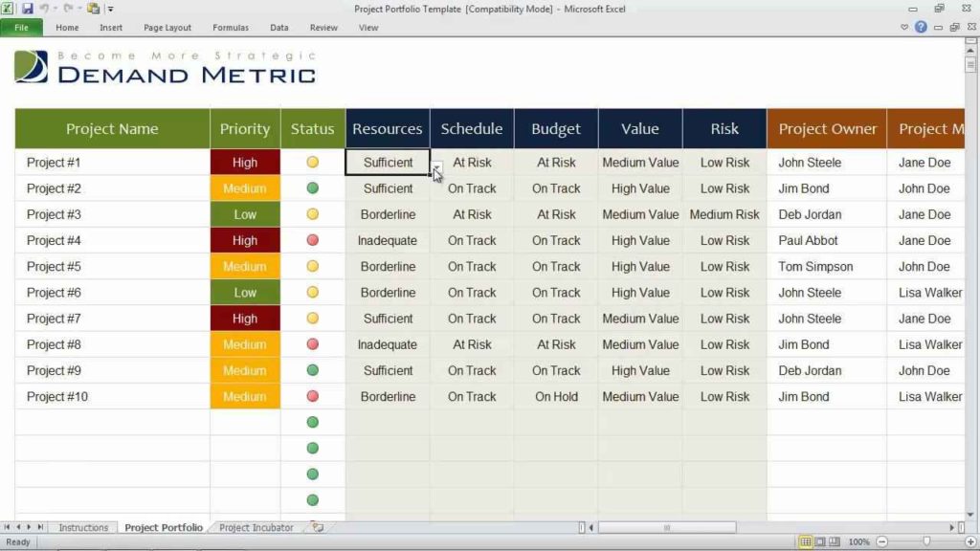Click the Zoom Out minus icon
This screenshot has height=551, width=980.
point(881,540)
